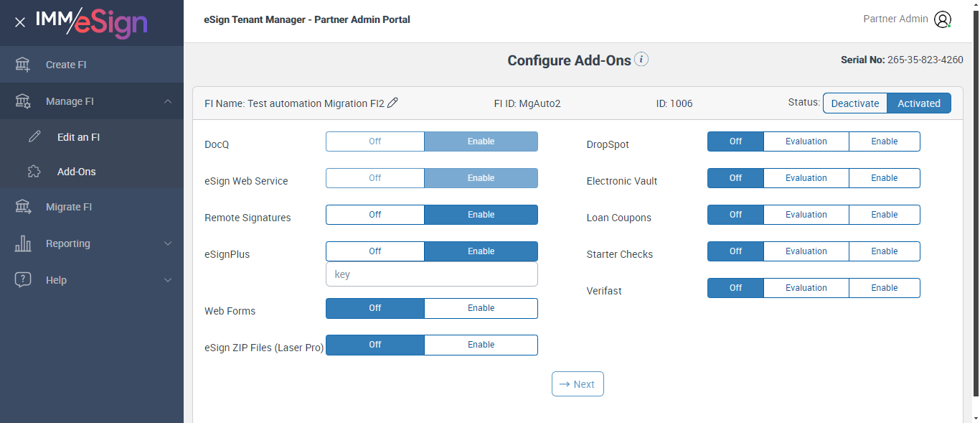The width and height of the screenshot is (980, 423).
Task: Click the page's vertical scrollbar
Action: click(975, 215)
